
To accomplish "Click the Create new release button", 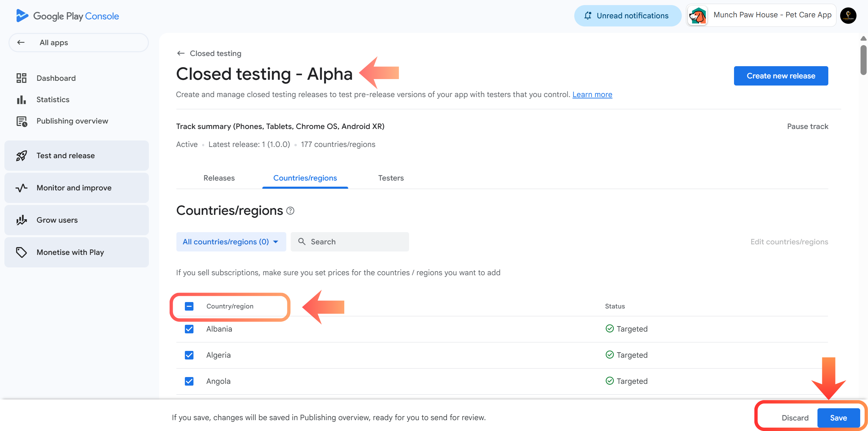I will pos(780,76).
